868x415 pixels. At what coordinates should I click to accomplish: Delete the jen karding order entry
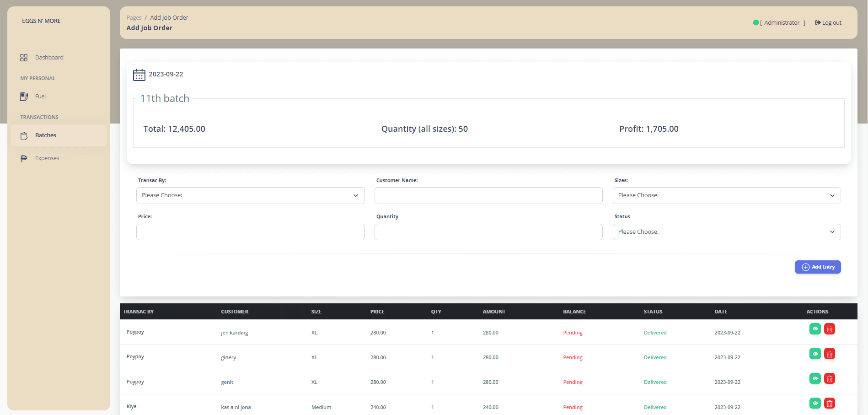click(x=830, y=329)
